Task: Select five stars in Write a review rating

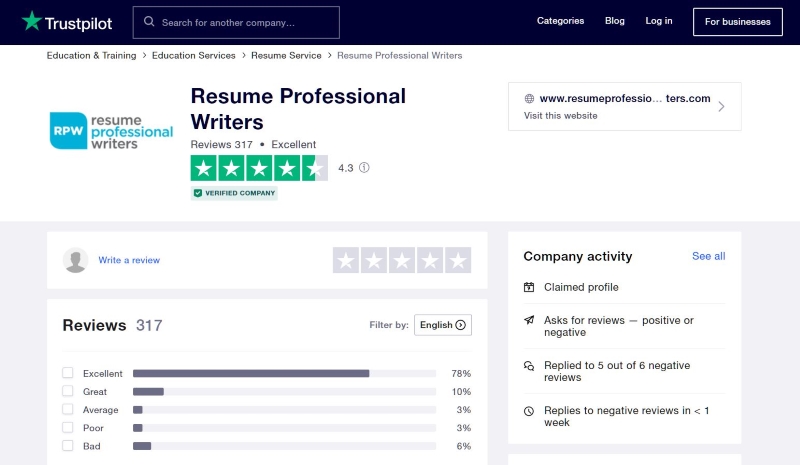Action: point(458,260)
